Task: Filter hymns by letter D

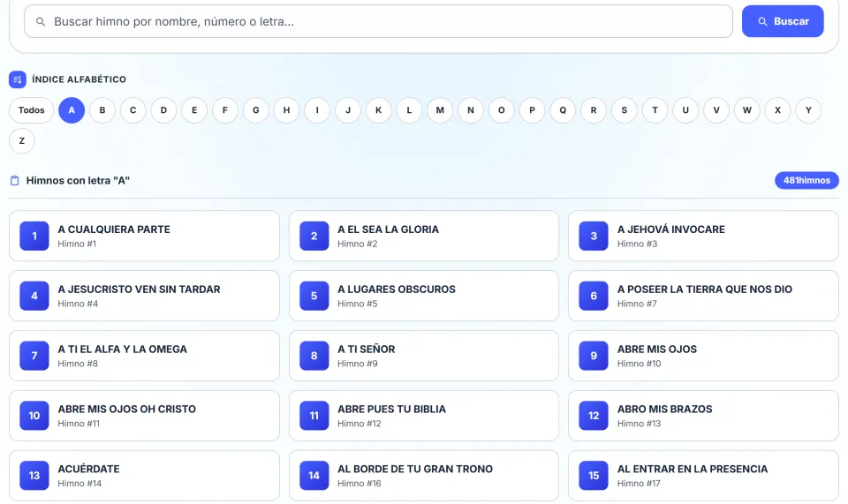Action: coord(164,110)
